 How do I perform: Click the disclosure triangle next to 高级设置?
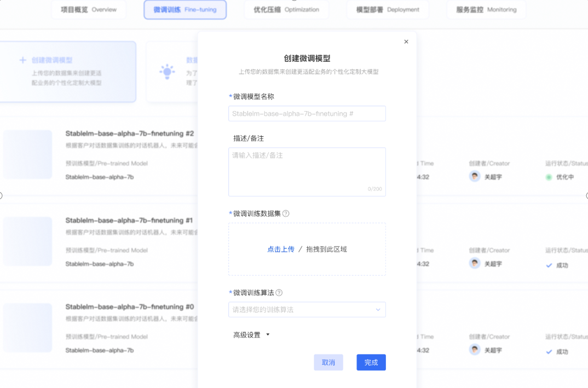coord(267,334)
